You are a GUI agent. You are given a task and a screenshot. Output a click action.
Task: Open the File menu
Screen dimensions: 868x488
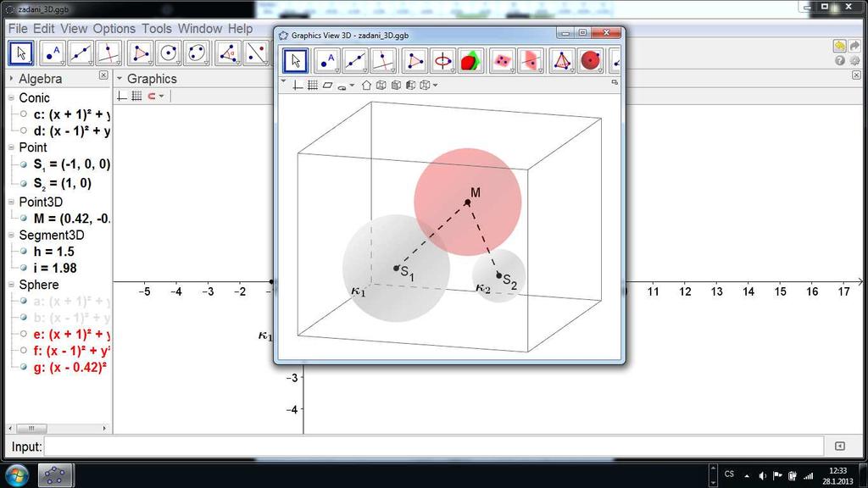tap(18, 28)
